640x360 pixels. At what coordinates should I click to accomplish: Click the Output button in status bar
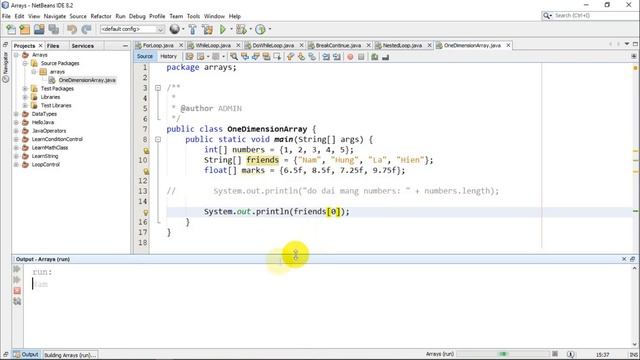point(26,355)
